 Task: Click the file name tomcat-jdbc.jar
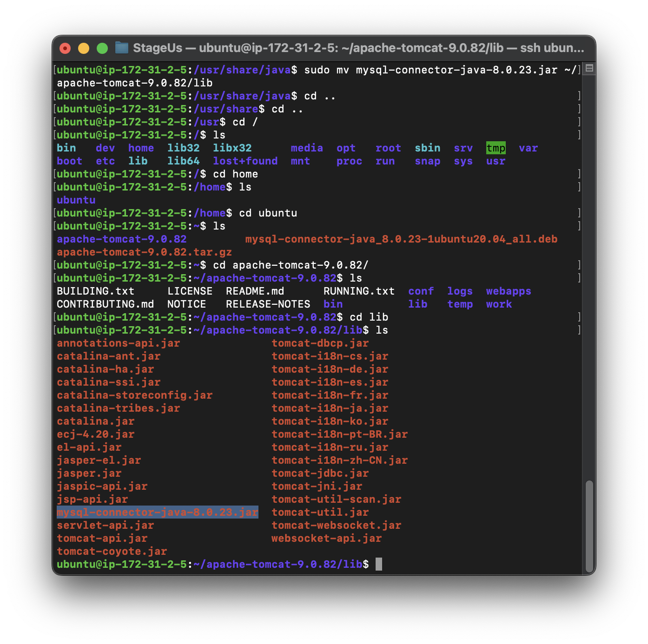pyautogui.click(x=320, y=473)
